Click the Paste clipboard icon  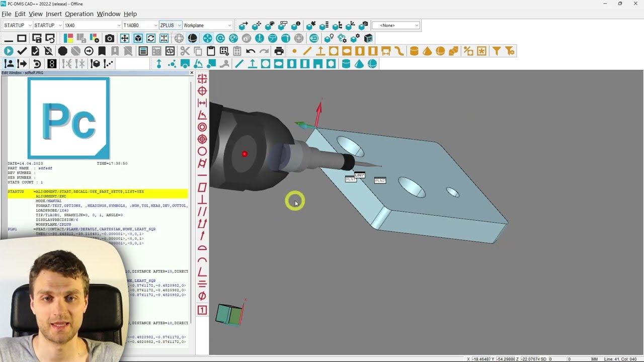[211, 51]
